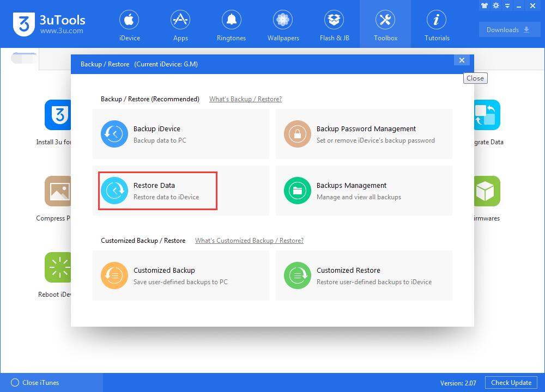Launch Customized Restore
Viewport: 545px width, 392px height.
pyautogui.click(x=364, y=275)
